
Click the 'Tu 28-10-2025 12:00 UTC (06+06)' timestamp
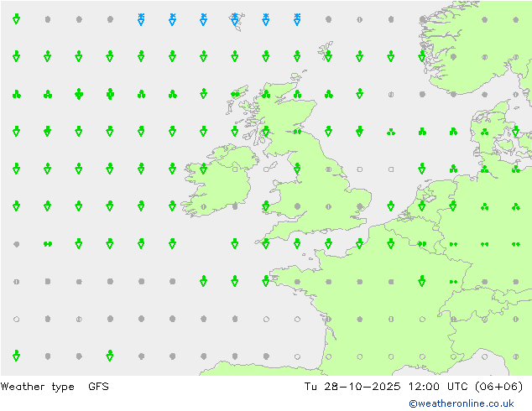tap(413, 387)
